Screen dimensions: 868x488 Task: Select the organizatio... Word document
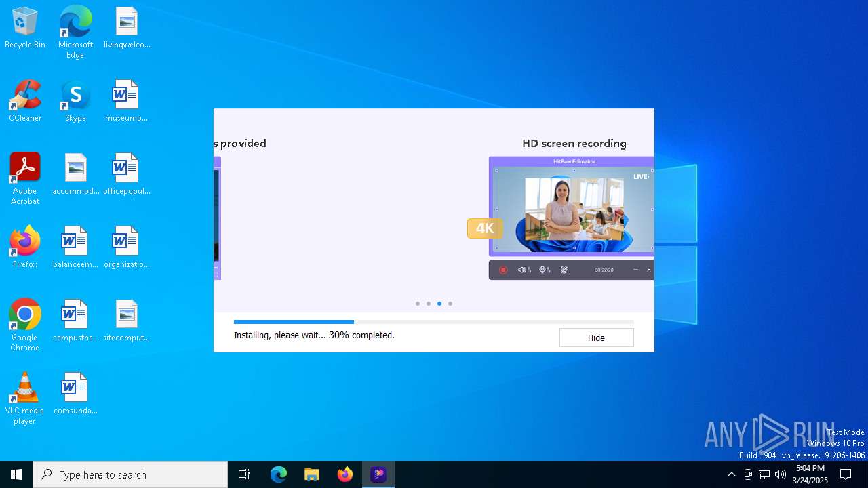point(127,248)
